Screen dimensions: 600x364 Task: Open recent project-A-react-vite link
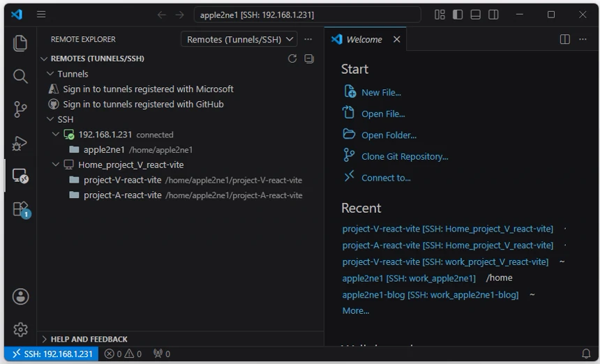click(x=448, y=245)
